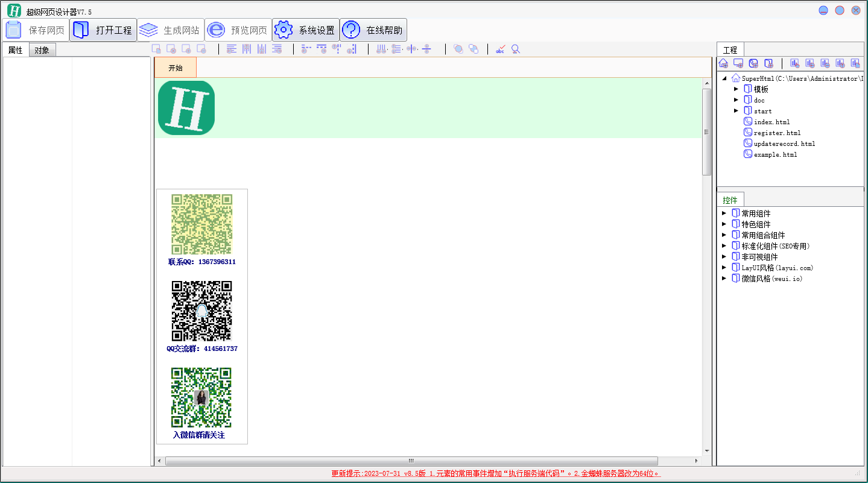Select the 开始 page tab
868x483 pixels.
point(176,68)
